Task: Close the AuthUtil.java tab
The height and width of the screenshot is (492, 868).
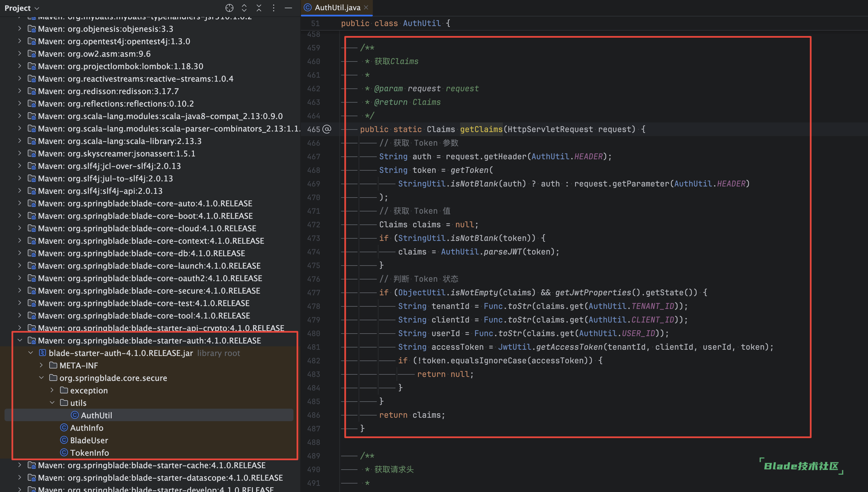Action: [x=366, y=7]
